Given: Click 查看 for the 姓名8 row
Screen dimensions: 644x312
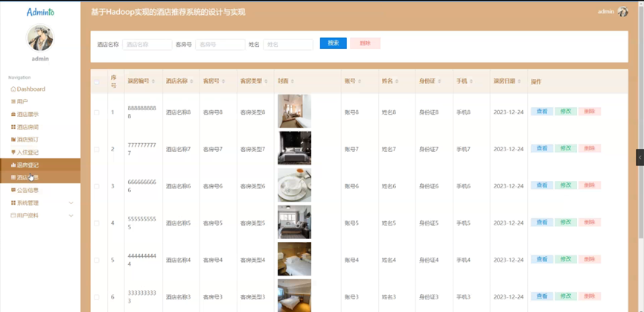Looking at the screenshot, I should point(542,111).
